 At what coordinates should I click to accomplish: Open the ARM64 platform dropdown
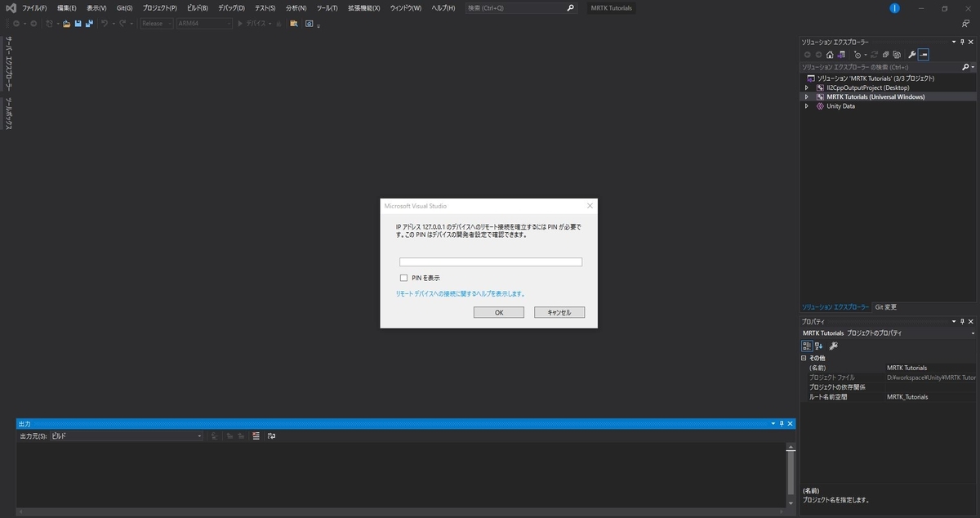point(204,24)
